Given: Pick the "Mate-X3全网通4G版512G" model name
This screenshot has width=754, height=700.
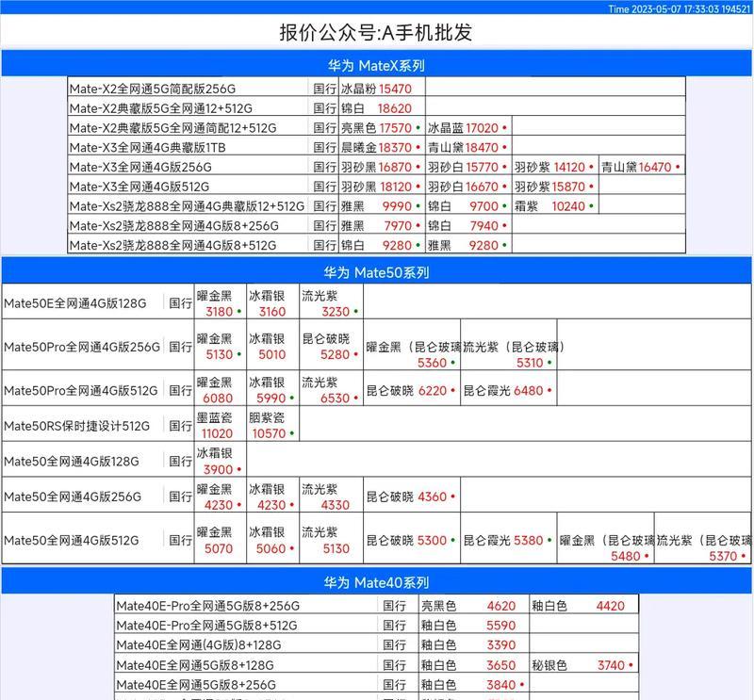Looking at the screenshot, I should (x=139, y=187).
